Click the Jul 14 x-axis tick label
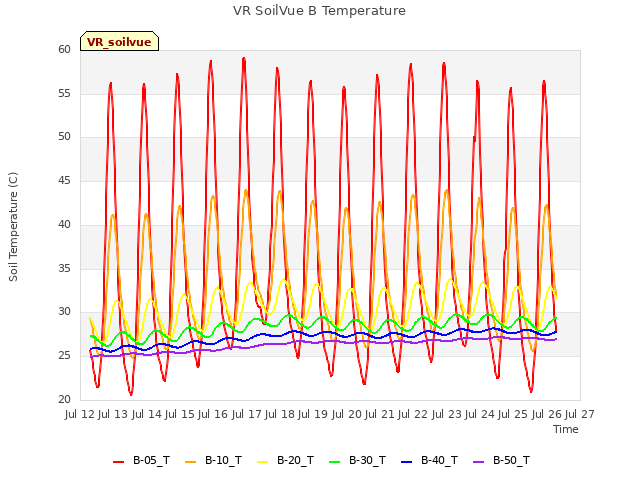640x480 pixels. tap(147, 414)
